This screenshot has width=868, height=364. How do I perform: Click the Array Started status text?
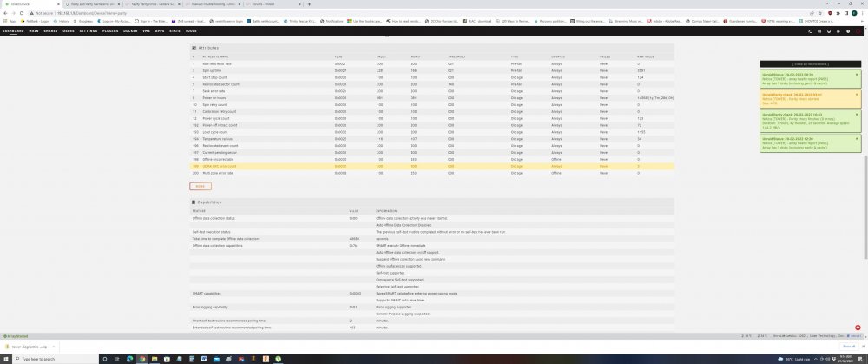[16, 336]
